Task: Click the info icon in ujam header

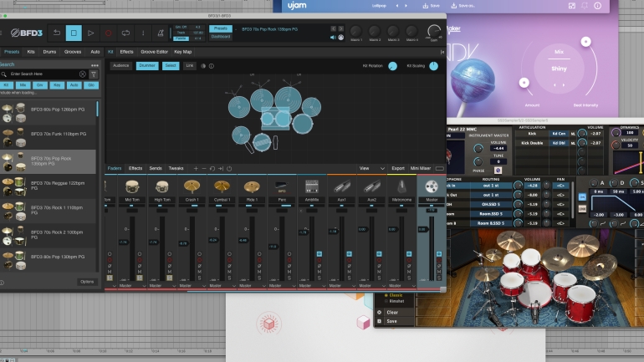Action: (x=598, y=6)
